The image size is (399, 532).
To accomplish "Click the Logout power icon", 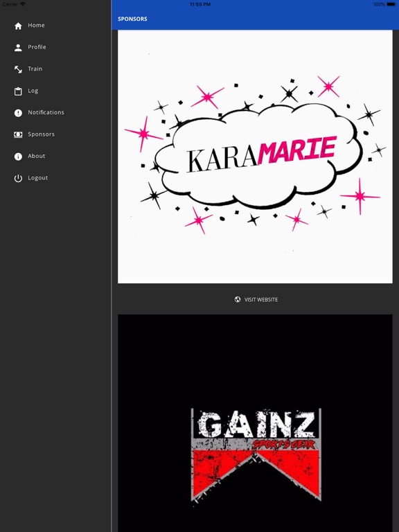I will (18, 178).
